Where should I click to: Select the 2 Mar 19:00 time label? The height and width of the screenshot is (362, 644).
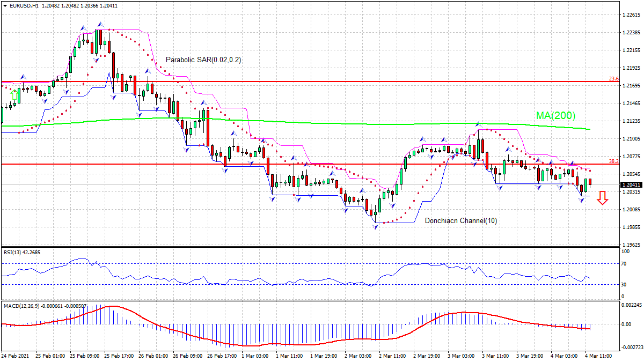(x=428, y=356)
